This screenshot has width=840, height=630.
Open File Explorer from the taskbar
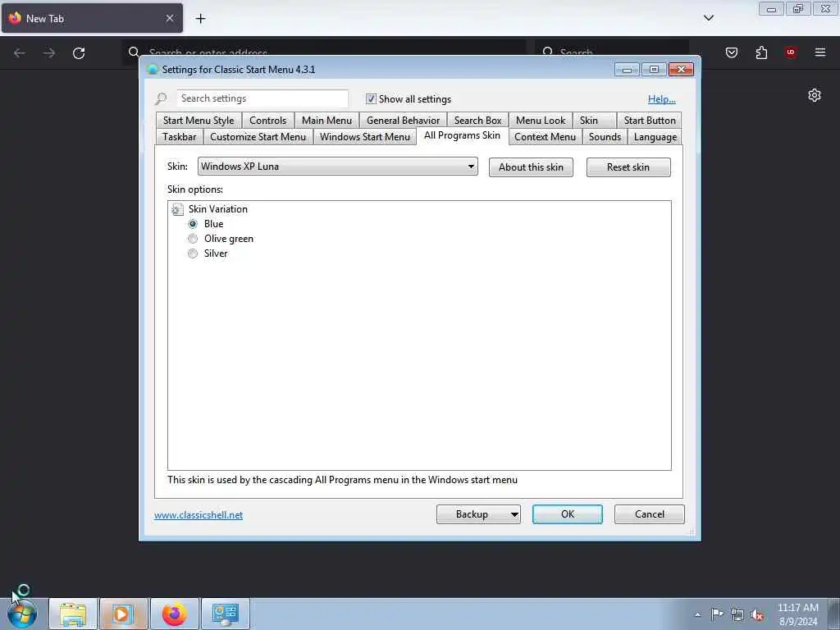coord(73,614)
